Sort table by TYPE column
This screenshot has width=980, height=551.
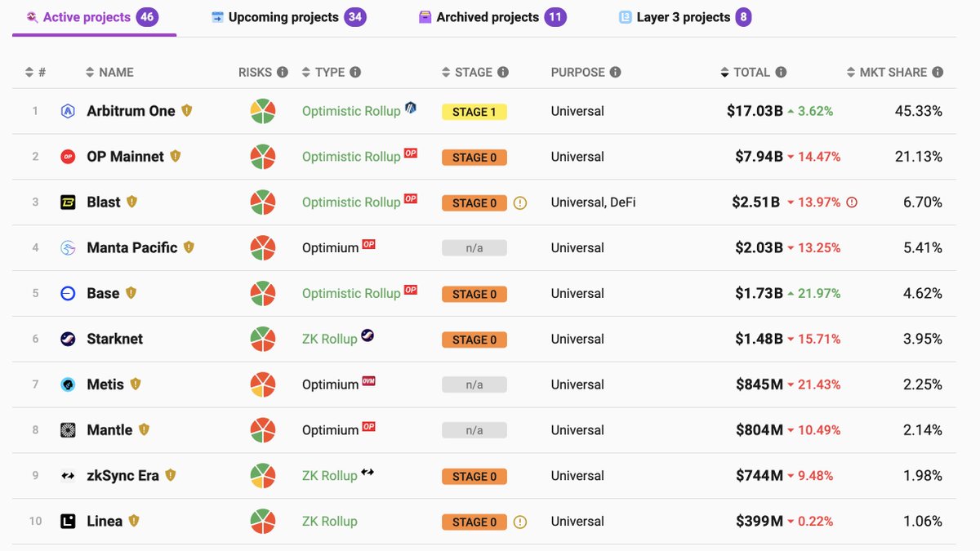pos(323,72)
